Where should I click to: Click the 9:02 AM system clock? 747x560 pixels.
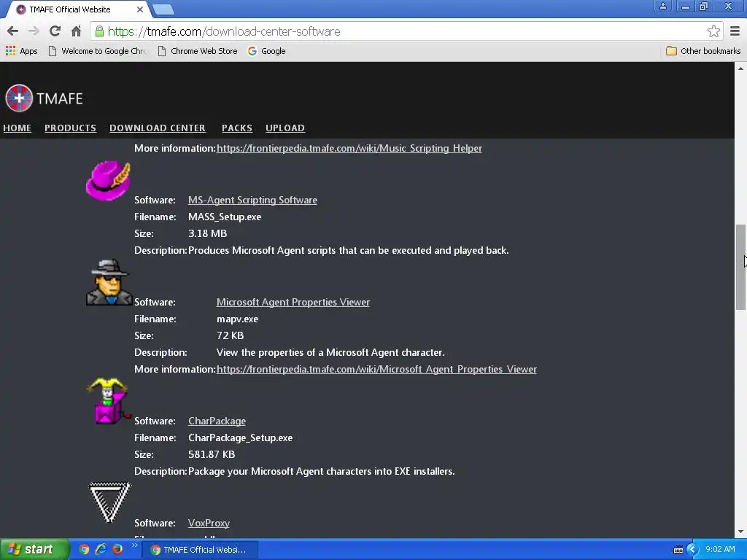pos(720,550)
